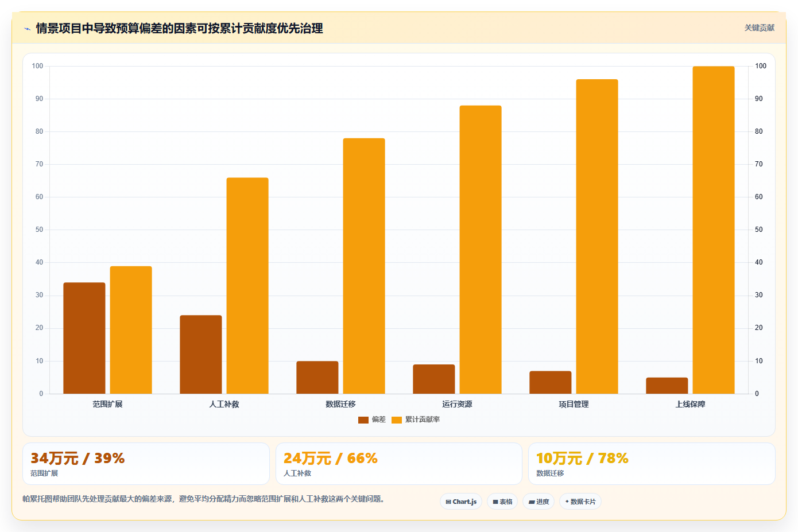Click the 数据迁移 orange cumulative bar
Viewport: 798px width, 532px height.
[x=364, y=266]
